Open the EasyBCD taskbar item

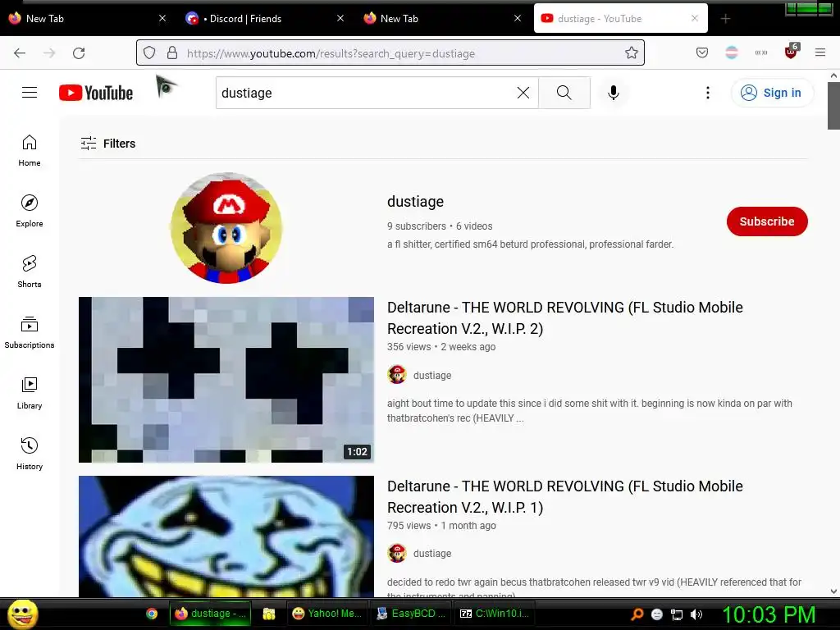pos(412,614)
